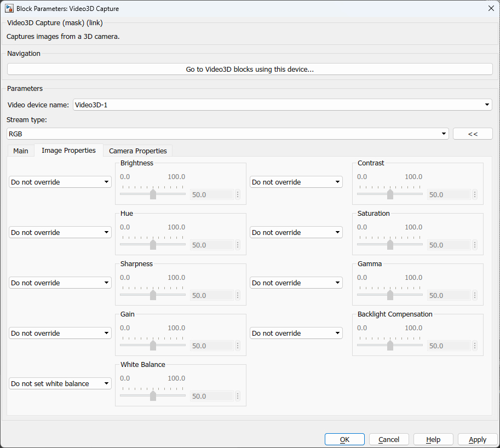Open the Gain override dropdown
The image size is (500, 448).
(x=60, y=333)
